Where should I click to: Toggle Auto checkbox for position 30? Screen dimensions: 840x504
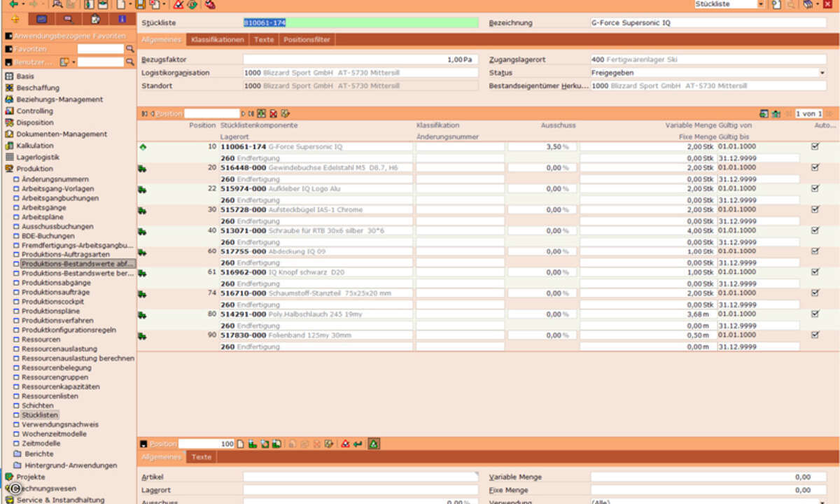[815, 209]
